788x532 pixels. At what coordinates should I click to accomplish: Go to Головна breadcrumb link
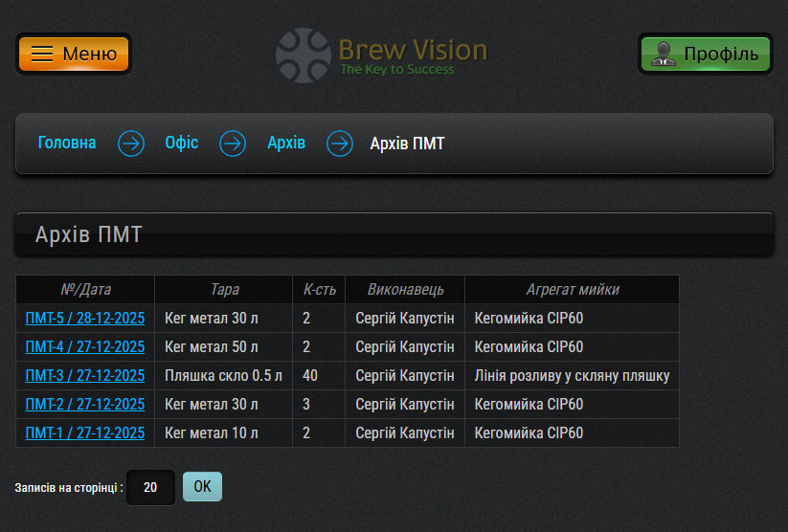(67, 144)
